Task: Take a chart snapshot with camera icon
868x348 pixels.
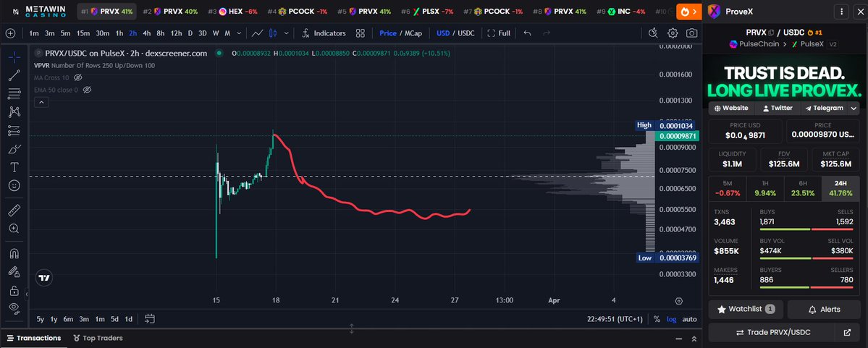Action: (x=692, y=33)
